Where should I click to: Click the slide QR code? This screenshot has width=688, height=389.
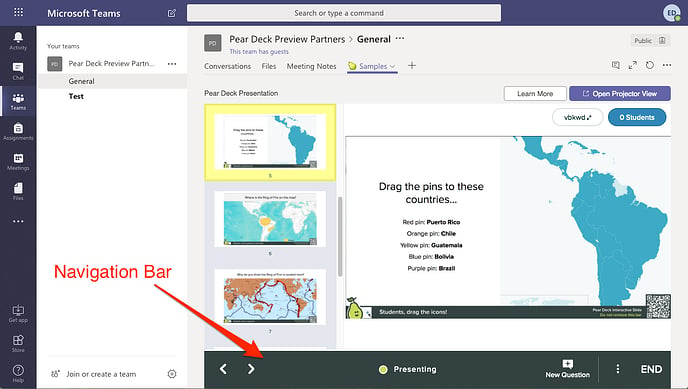(x=658, y=306)
